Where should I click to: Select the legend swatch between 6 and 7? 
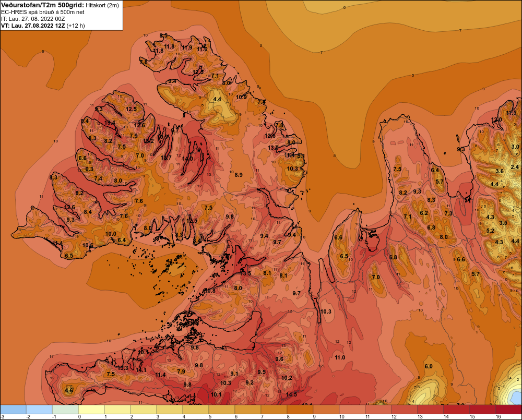pos(248,410)
